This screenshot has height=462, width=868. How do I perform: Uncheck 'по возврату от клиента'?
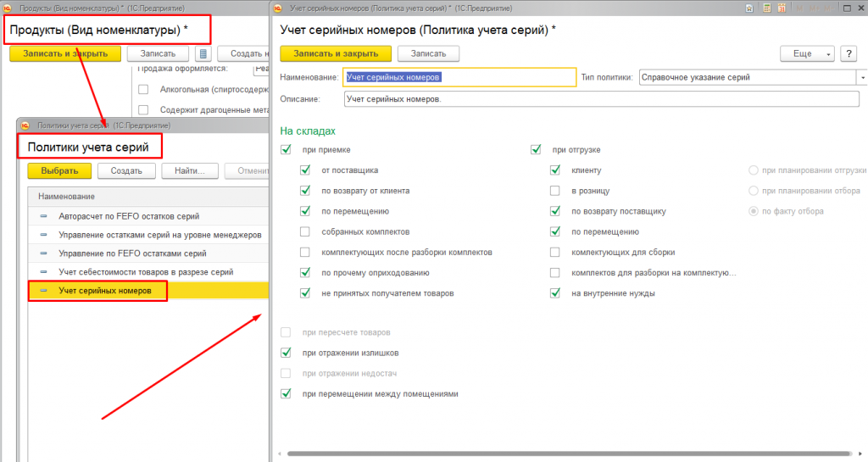pyautogui.click(x=305, y=191)
